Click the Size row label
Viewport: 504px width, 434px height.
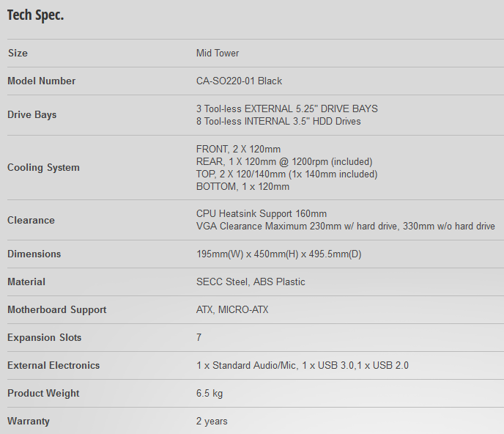[x=18, y=54]
